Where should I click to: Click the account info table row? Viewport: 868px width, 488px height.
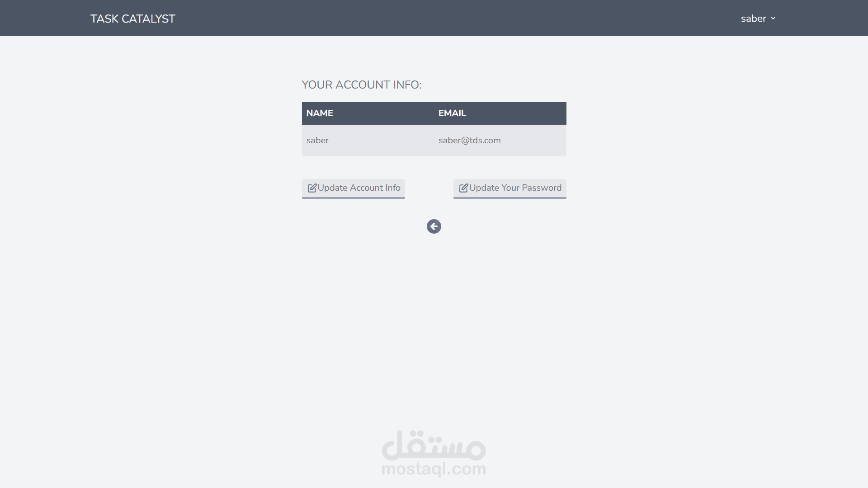[434, 141]
